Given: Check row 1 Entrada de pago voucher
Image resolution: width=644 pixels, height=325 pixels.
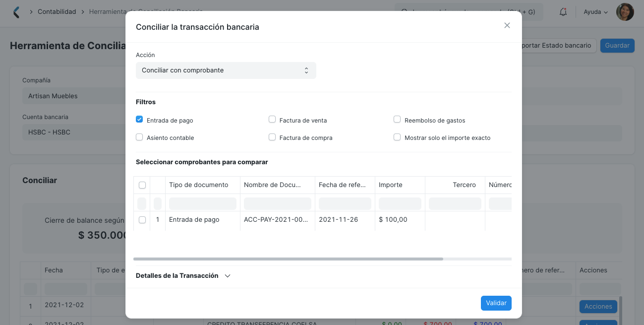Looking at the screenshot, I should 142,220.
